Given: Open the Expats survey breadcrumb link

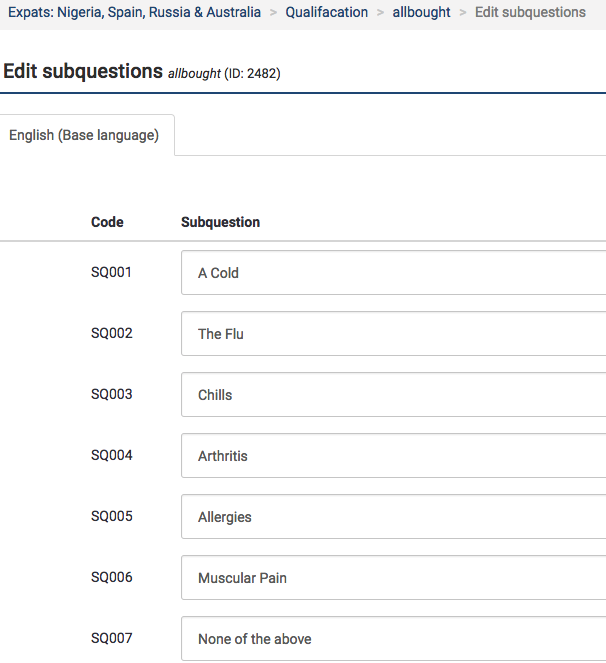Looking at the screenshot, I should pyautogui.click(x=134, y=13).
